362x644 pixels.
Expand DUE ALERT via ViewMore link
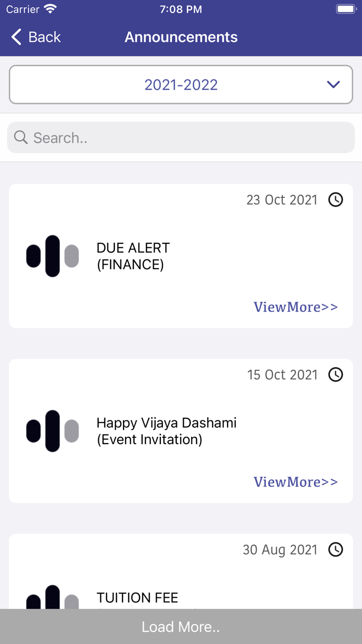coord(295,307)
